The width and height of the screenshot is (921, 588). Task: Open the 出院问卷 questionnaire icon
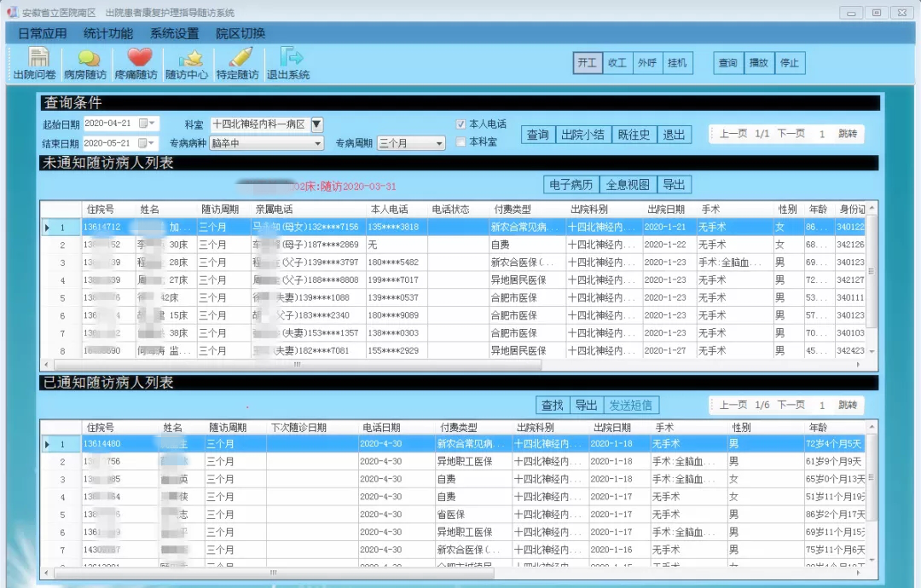(35, 63)
